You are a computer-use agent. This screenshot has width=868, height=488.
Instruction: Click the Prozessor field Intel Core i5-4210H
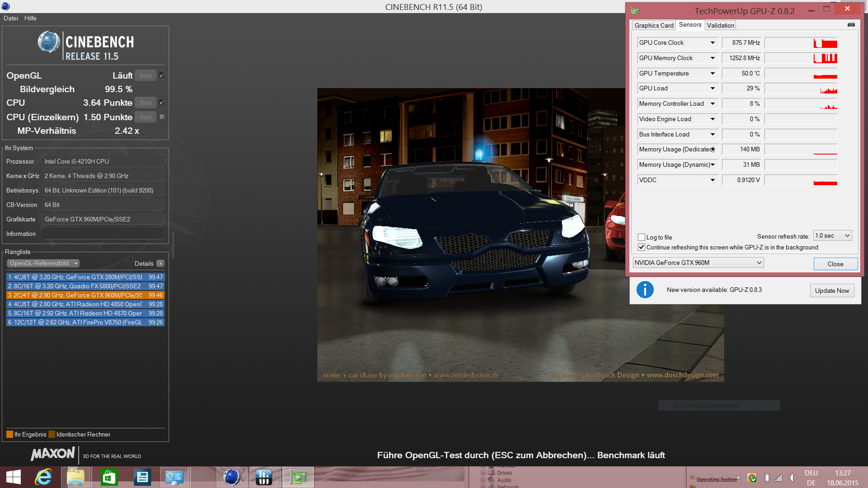click(103, 161)
